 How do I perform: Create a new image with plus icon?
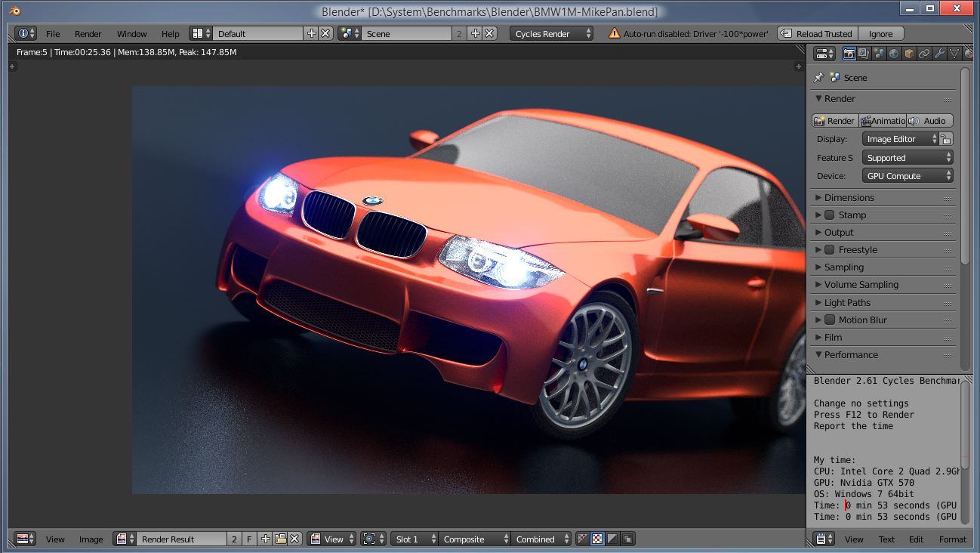coord(265,539)
